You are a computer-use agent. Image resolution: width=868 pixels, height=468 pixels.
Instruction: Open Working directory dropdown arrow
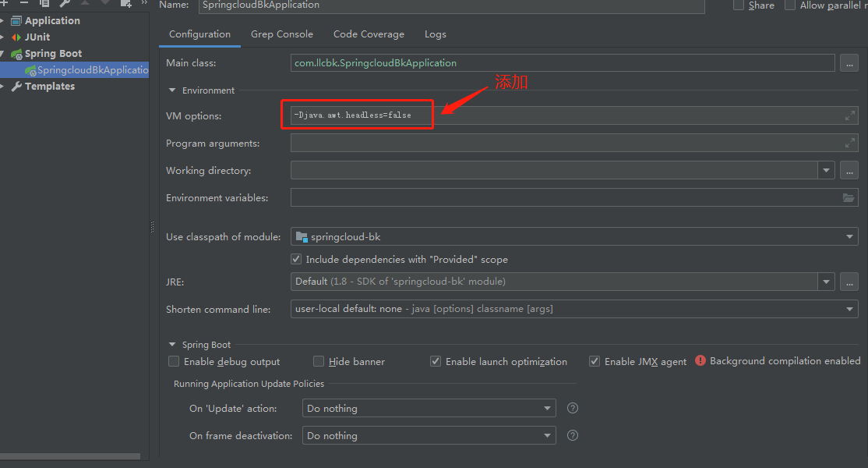pyautogui.click(x=827, y=171)
